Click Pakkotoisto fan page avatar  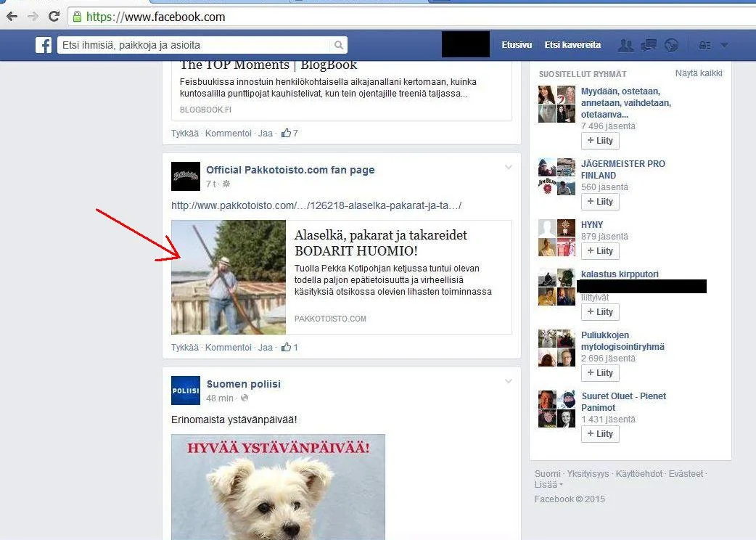[186, 176]
